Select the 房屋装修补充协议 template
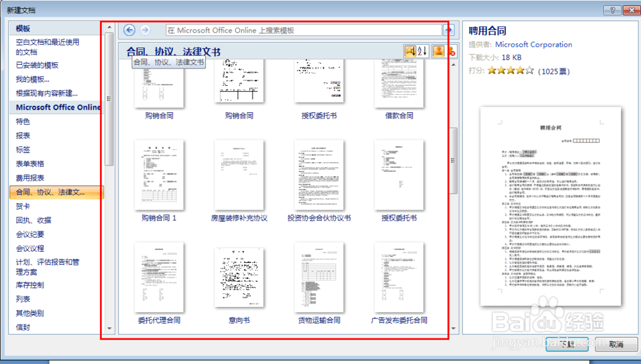Image resolution: width=641 pixels, height=364 pixels. pyautogui.click(x=239, y=175)
